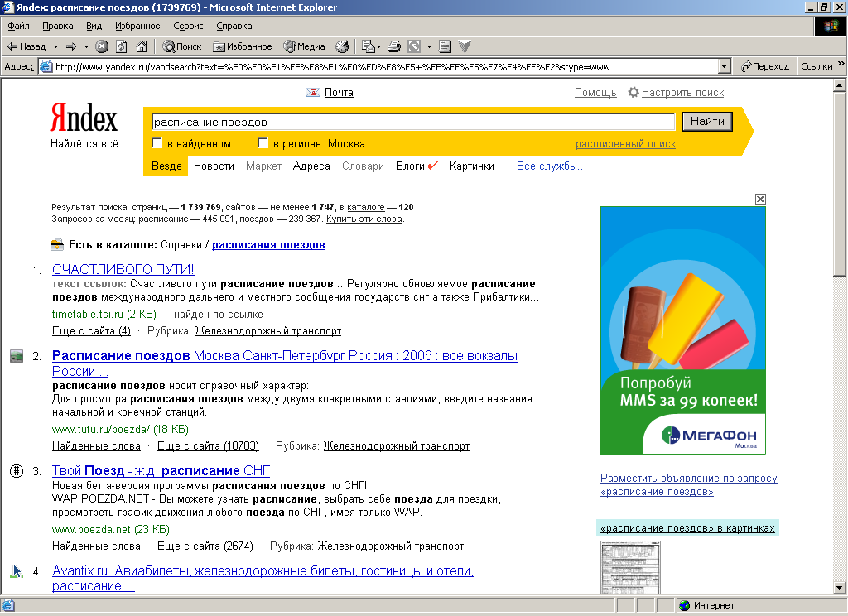Click the page icon in the address bar
This screenshot has width=848, height=616.
46,66
